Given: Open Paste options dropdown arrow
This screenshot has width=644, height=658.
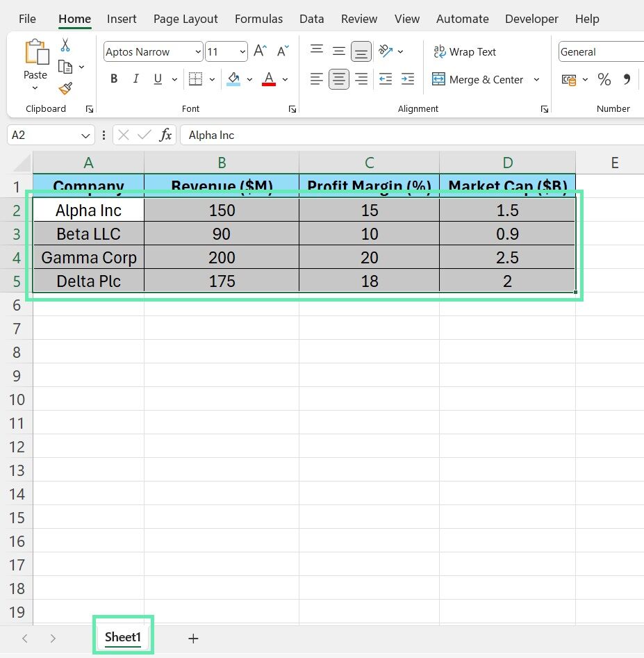Looking at the screenshot, I should [35, 88].
